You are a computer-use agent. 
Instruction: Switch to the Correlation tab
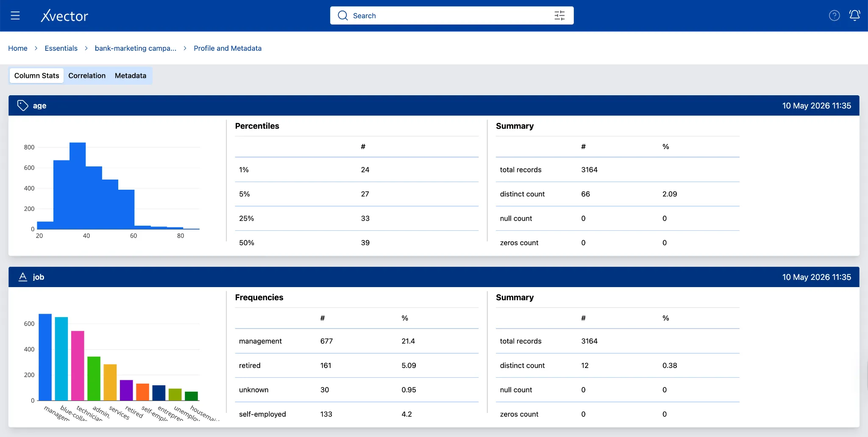coord(87,76)
